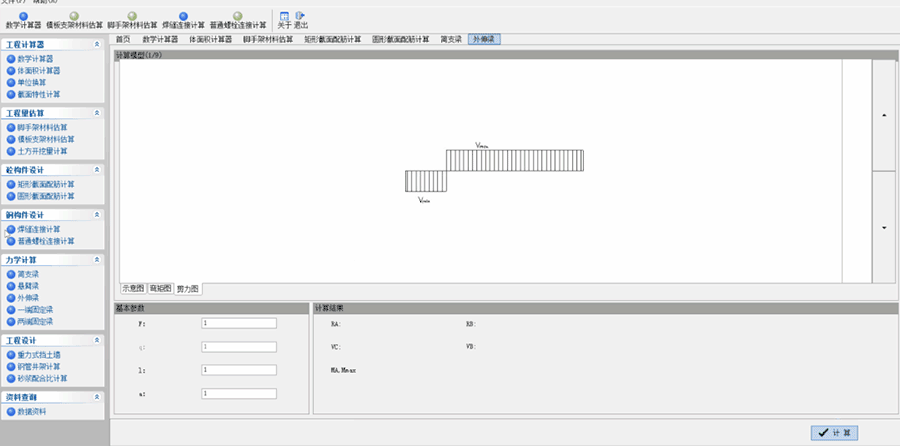
Task: Switch to the 简支梁 tab
Action: (450, 39)
